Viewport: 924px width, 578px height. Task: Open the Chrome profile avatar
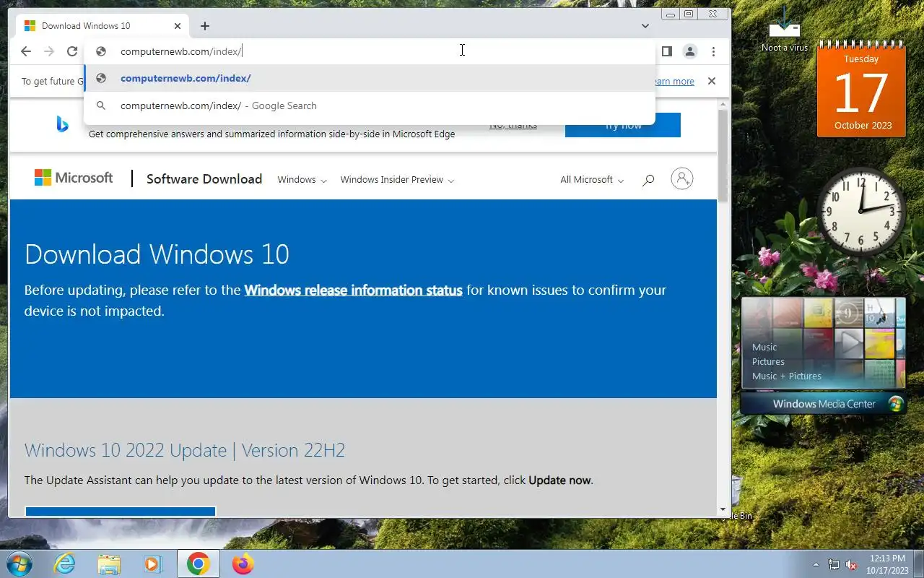pos(690,51)
